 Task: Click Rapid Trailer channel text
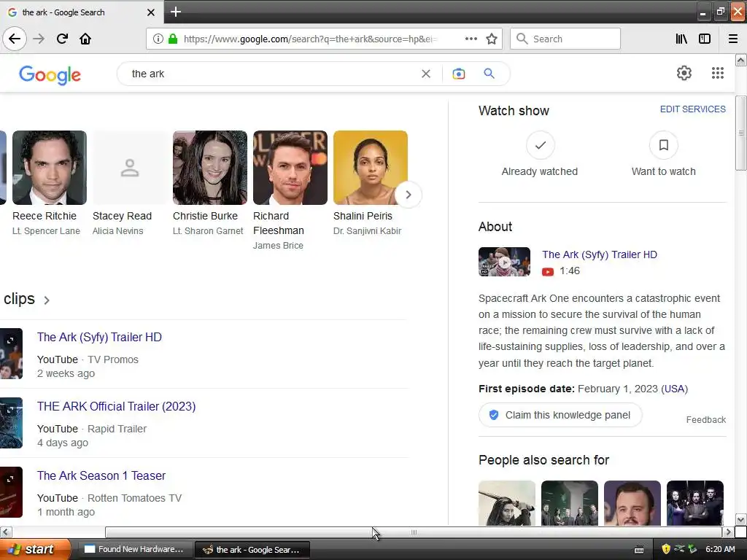point(117,429)
